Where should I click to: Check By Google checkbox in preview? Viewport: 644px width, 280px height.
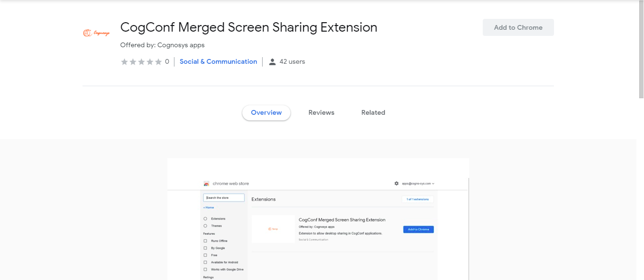click(205, 248)
